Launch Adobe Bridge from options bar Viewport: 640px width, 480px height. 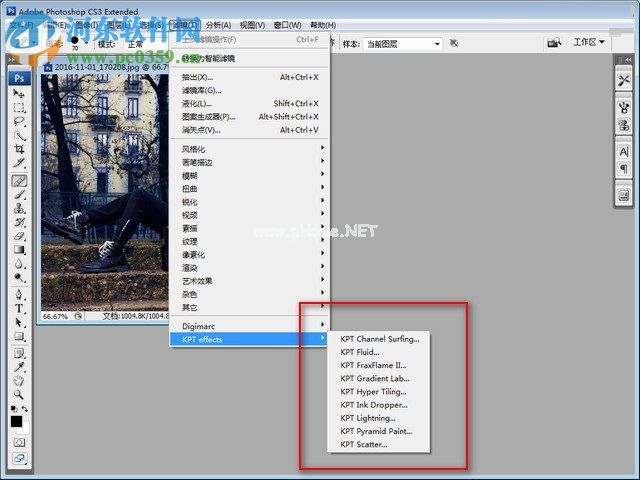click(554, 42)
